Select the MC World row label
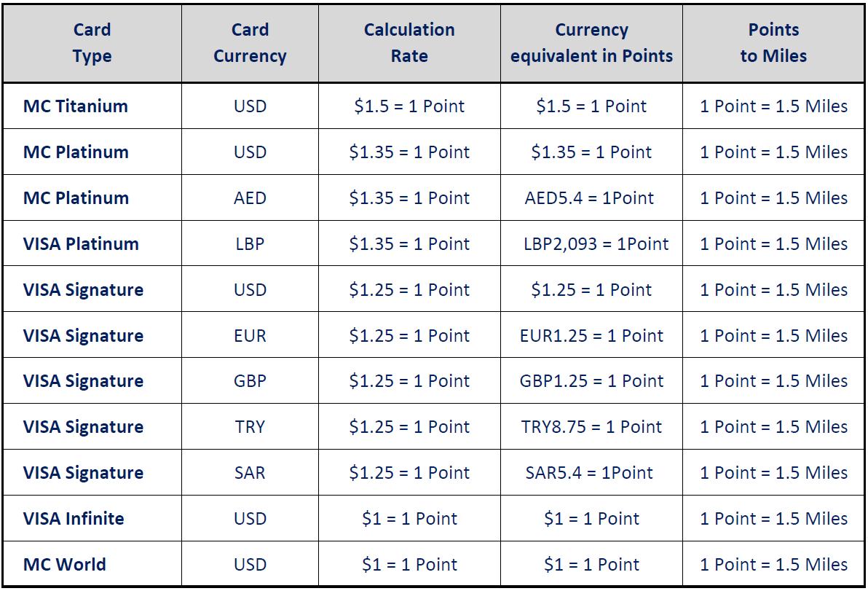Image resolution: width=868 pixels, height=591 pixels. (64, 565)
